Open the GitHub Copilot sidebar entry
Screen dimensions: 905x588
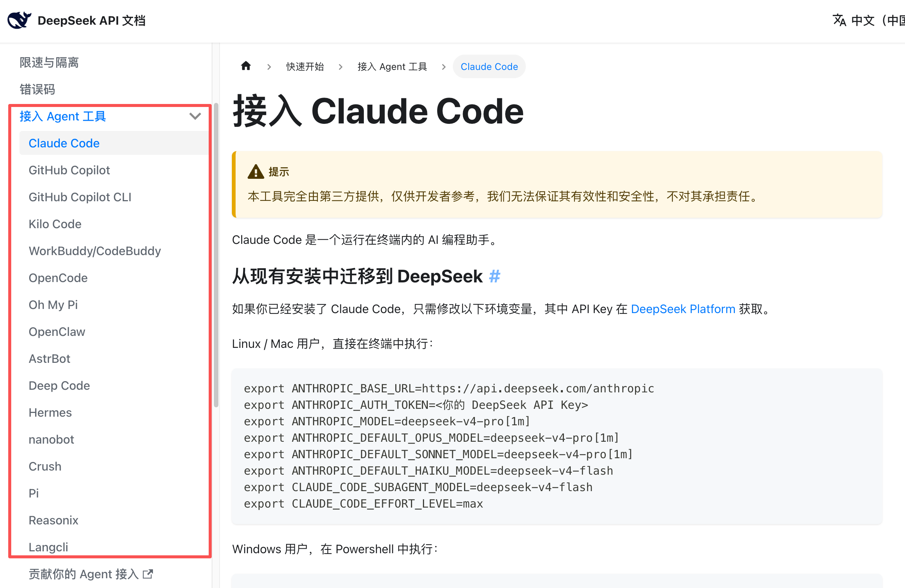pos(69,170)
